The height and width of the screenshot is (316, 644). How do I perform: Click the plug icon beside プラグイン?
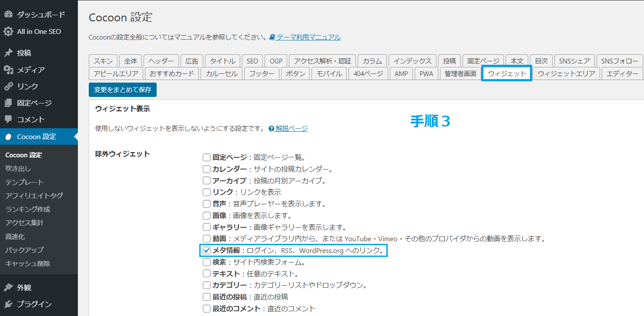point(8,304)
